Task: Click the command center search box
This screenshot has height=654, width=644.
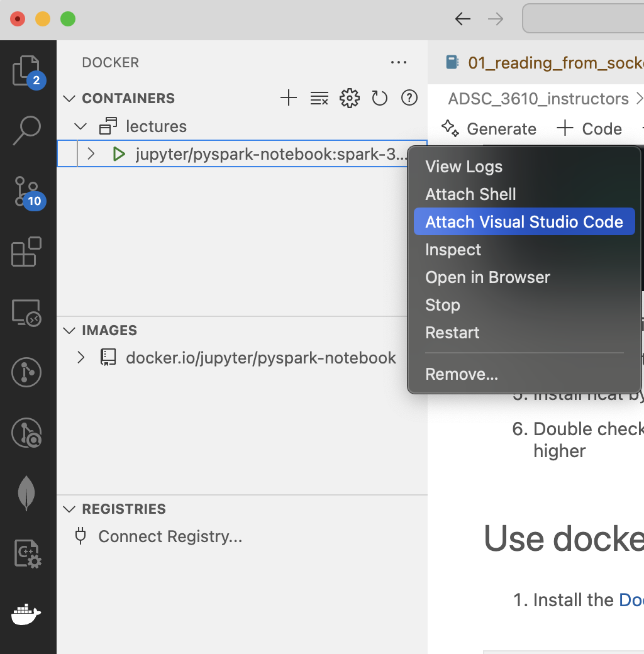Action: (x=583, y=18)
